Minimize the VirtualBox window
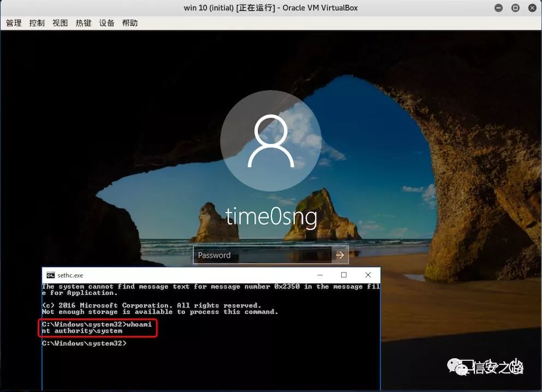Viewport: 542px width, 392px height. point(498,8)
